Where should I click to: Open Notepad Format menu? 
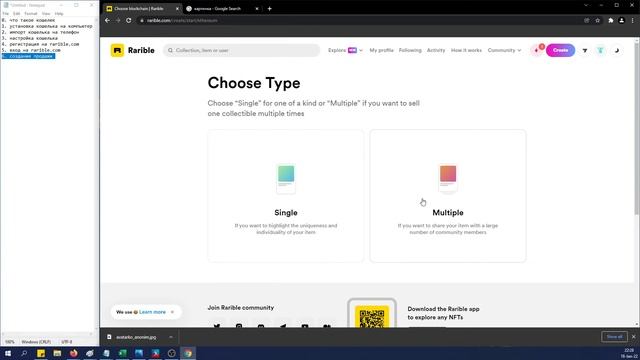point(31,13)
